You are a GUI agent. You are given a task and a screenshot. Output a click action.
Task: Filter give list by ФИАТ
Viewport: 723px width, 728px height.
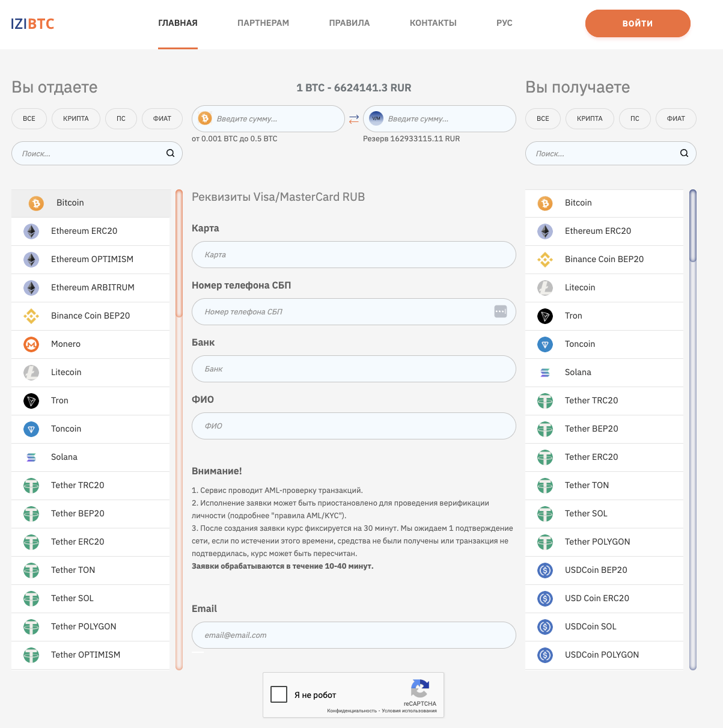162,118
